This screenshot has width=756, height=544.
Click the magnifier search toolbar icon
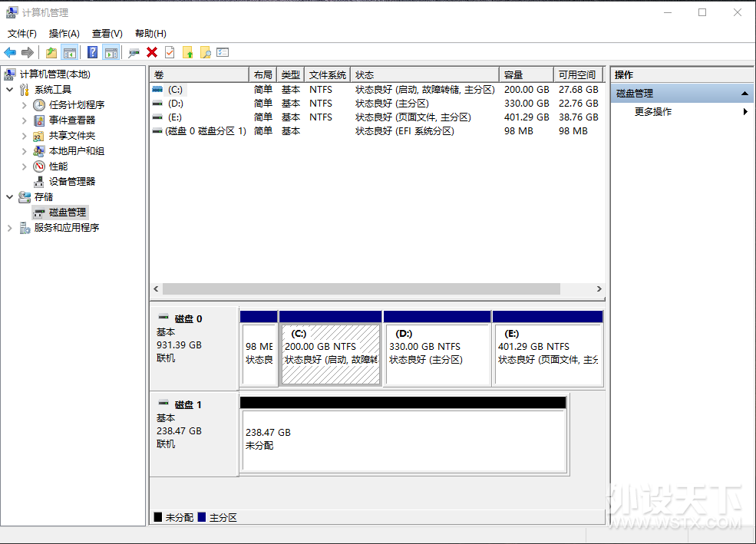coord(206,52)
